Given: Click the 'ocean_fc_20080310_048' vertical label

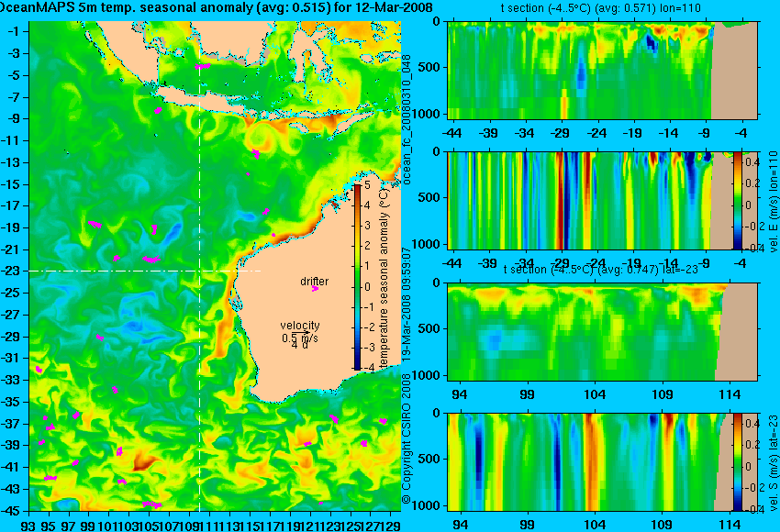Looking at the screenshot, I should point(407,119).
